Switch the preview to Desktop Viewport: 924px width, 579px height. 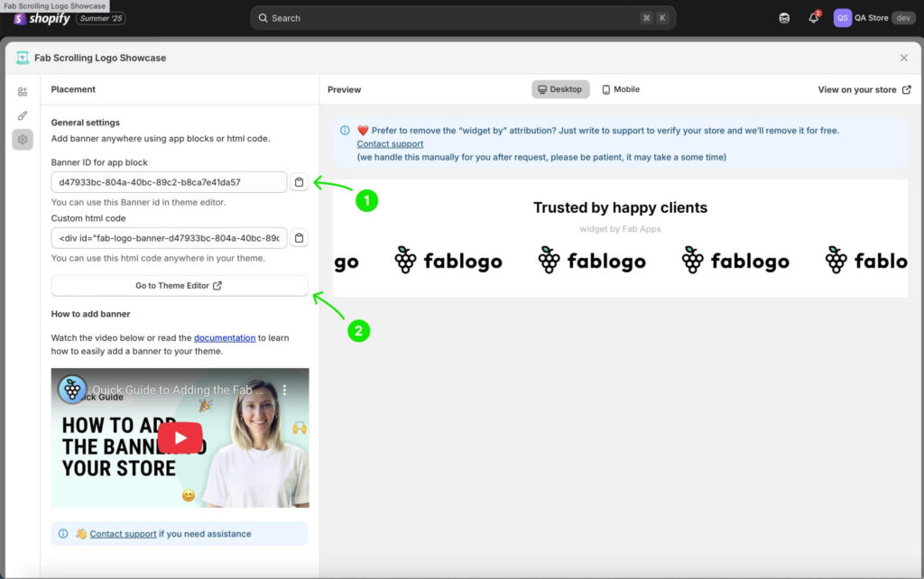(x=559, y=89)
